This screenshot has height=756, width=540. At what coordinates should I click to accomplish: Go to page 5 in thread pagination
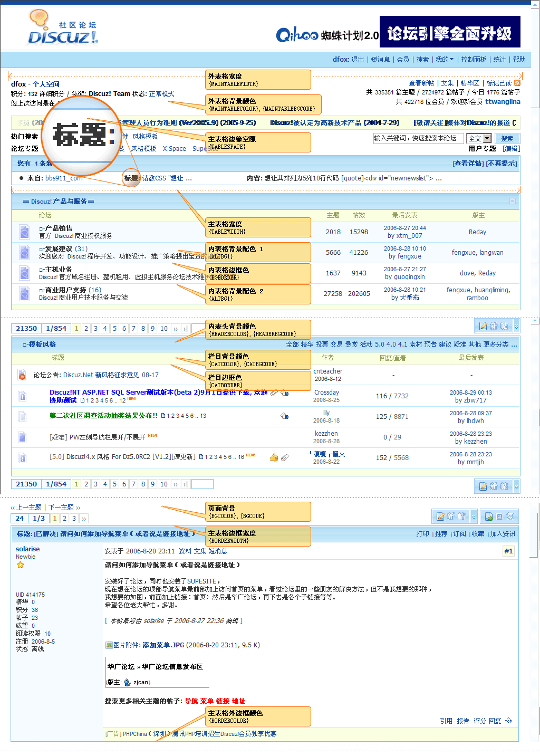114,328
